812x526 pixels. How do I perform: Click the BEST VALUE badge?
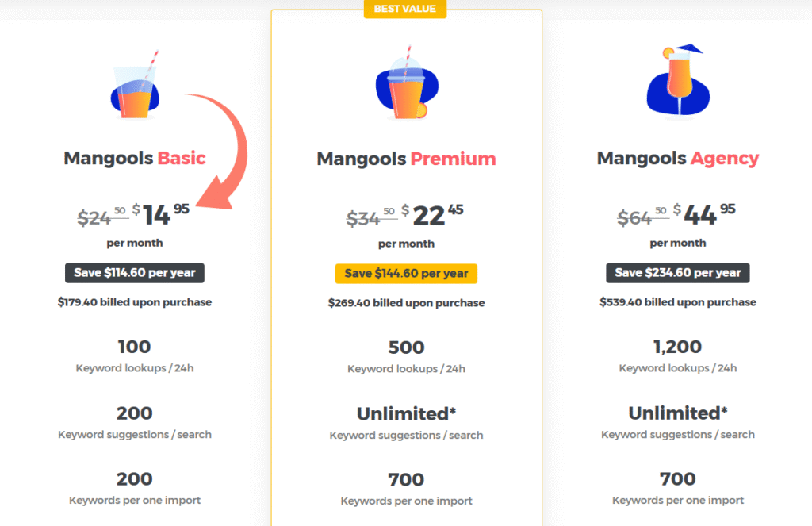point(405,9)
